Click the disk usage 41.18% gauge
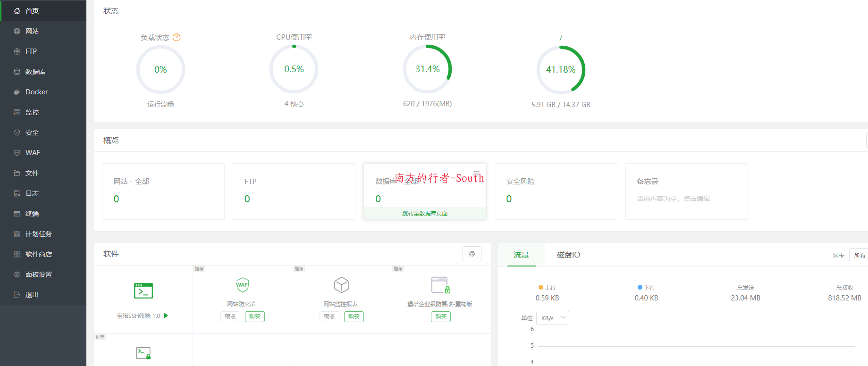The image size is (868, 366). click(x=561, y=70)
